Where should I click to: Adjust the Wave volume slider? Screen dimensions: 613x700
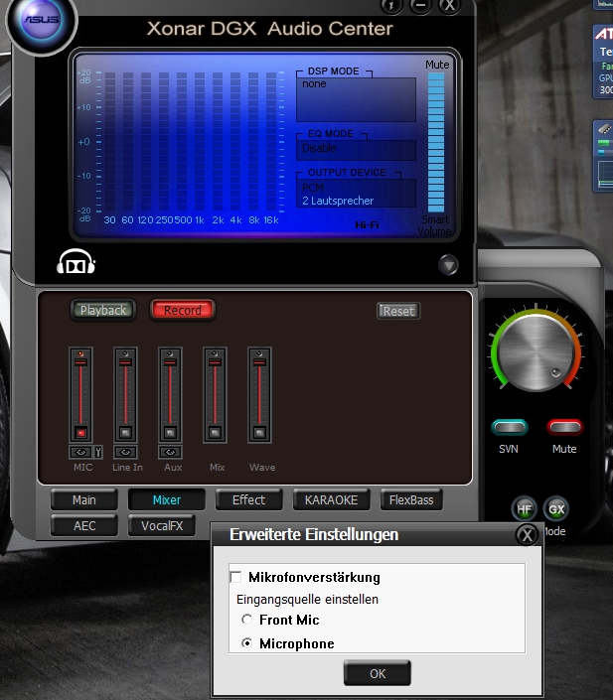(259, 363)
